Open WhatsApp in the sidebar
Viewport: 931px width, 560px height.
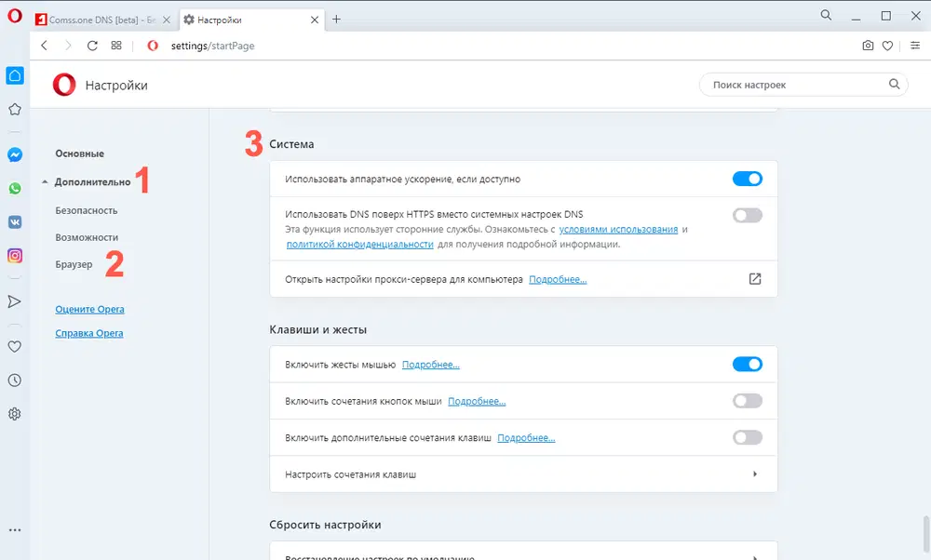pyautogui.click(x=14, y=188)
